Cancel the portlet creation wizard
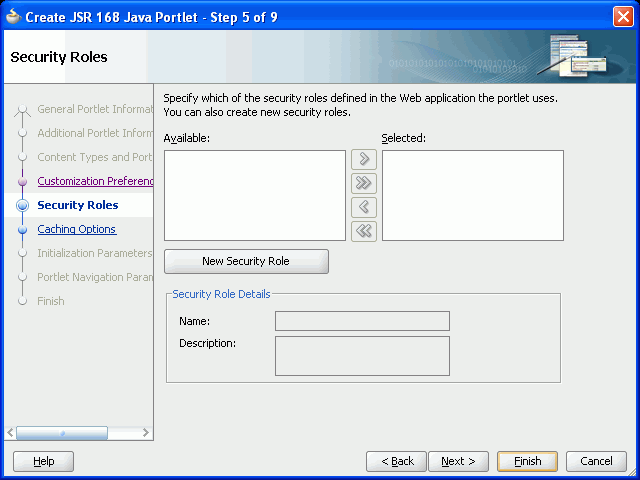Screen dimensions: 640x480 pyautogui.click(x=596, y=461)
